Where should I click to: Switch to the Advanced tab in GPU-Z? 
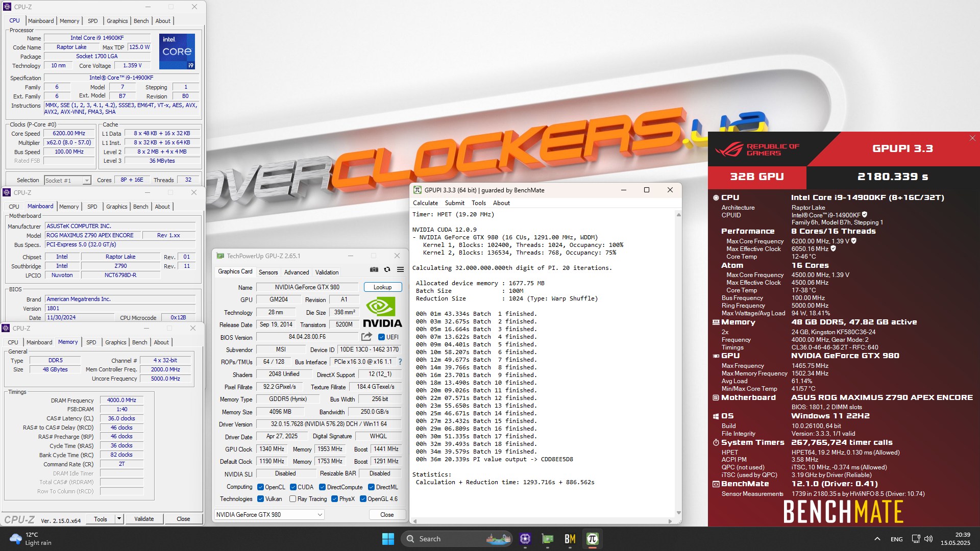(297, 272)
